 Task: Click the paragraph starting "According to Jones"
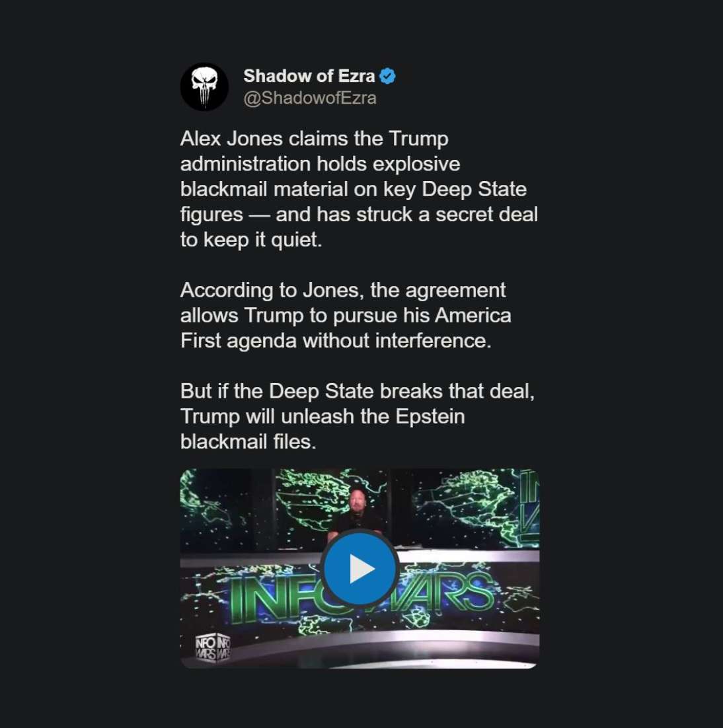pyautogui.click(x=345, y=315)
